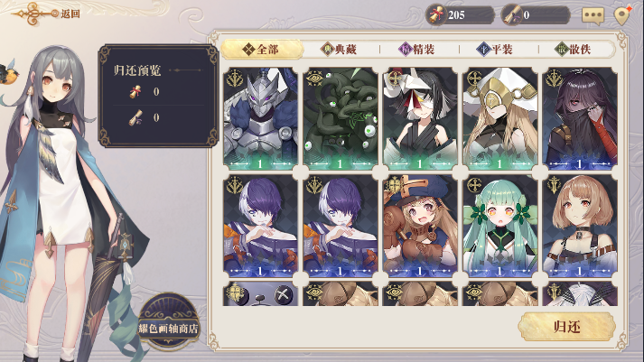Select the silver armored knight card
Viewport: 644px width, 362px height.
point(260,119)
